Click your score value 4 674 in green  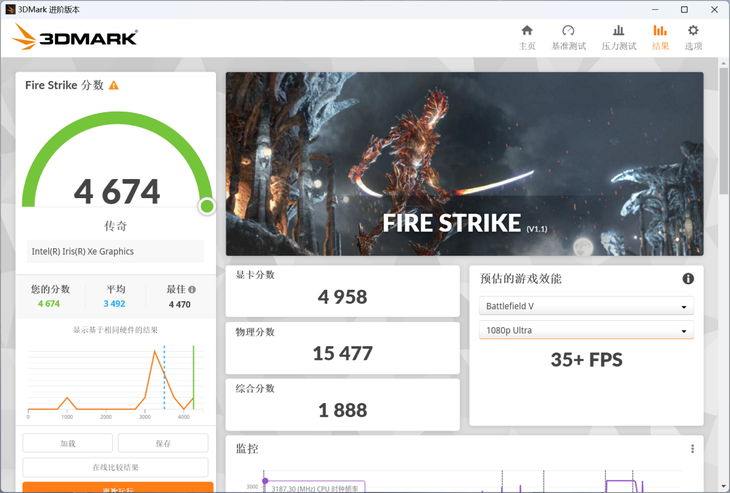pos(49,304)
